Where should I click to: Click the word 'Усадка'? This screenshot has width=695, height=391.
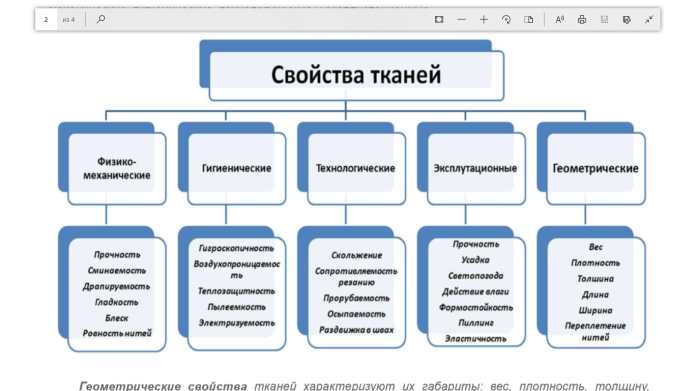476,260
